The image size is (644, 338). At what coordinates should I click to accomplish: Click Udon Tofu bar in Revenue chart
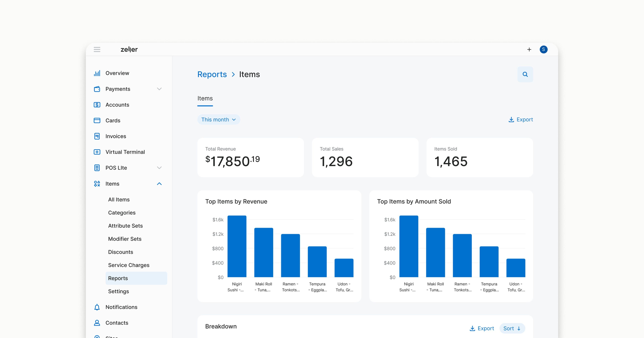click(x=344, y=268)
